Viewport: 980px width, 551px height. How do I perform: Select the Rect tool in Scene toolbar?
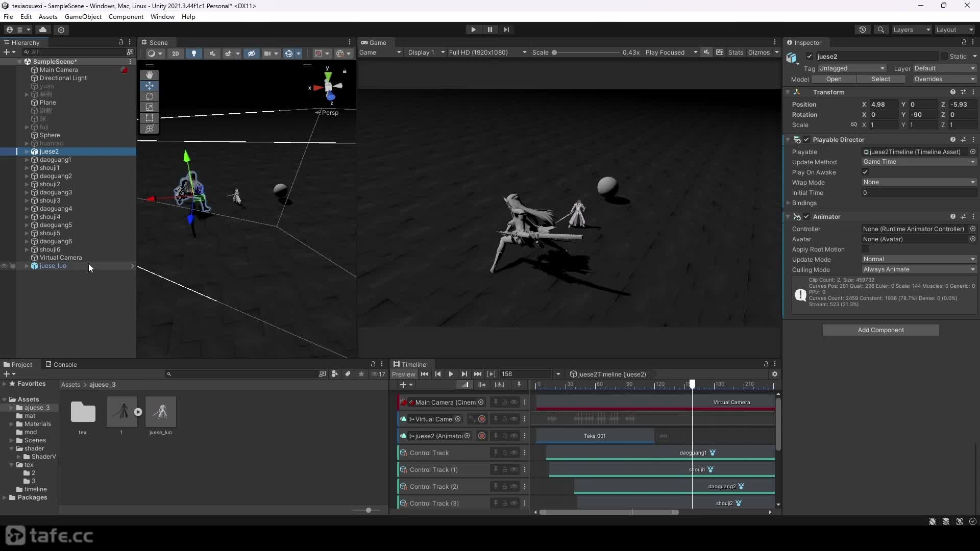pos(149,118)
